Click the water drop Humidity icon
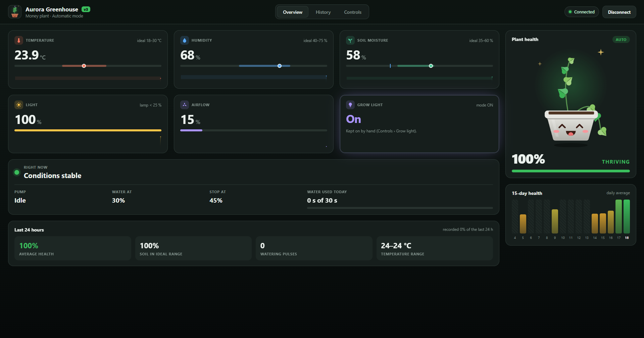Viewport: 644px width, 338px height. 185,40
